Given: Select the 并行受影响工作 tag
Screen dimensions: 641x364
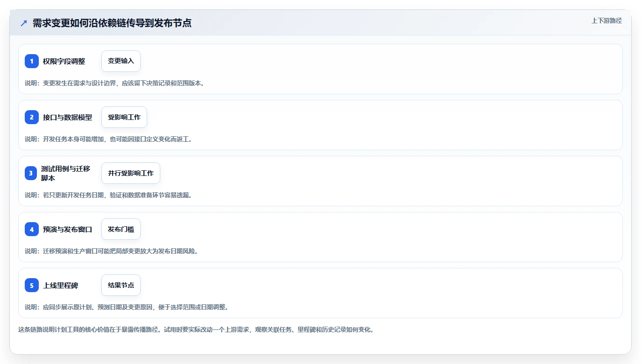Looking at the screenshot, I should 131,173.
